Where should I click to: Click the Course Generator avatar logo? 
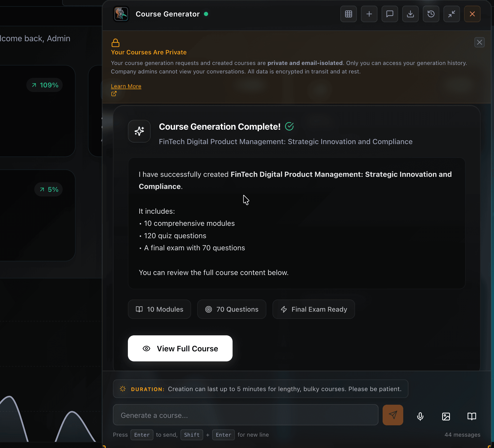click(121, 14)
